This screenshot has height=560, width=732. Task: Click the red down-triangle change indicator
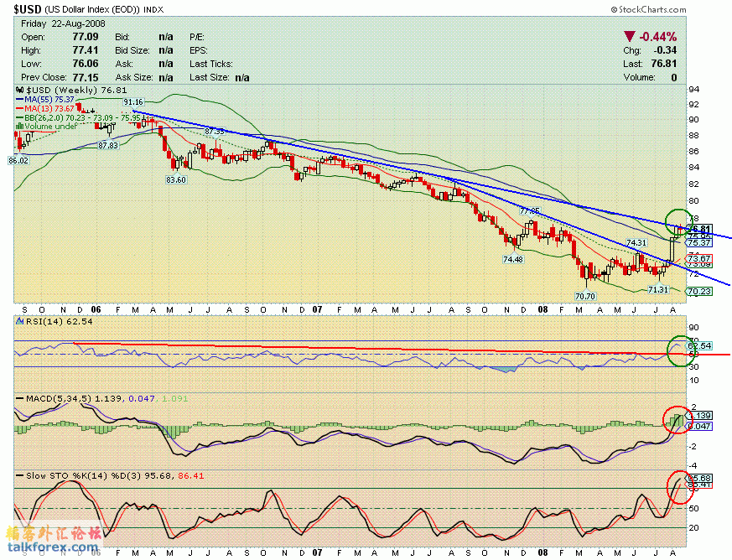[629, 36]
